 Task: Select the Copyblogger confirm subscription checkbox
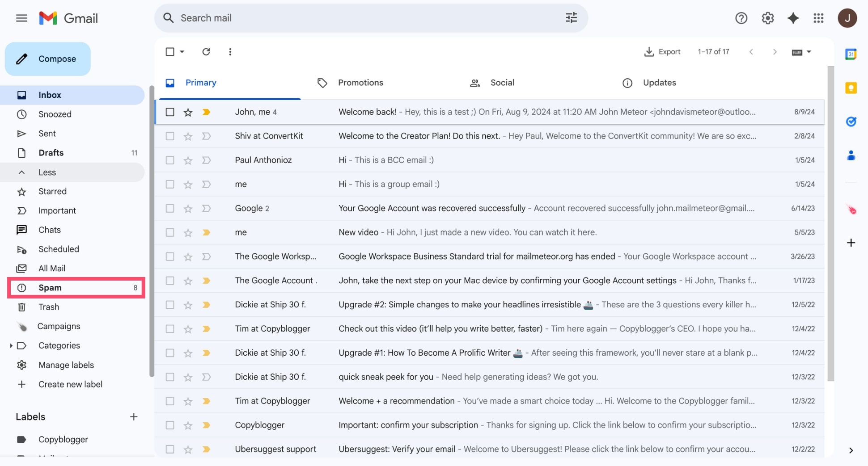pos(170,425)
